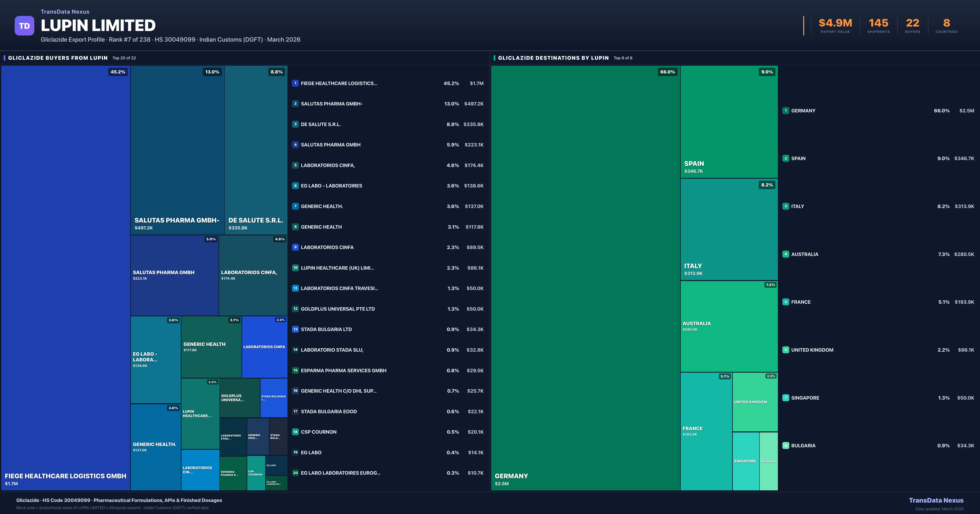The height and width of the screenshot is (514, 980).
Task: Click the TransData Nexus branding link
Action: (x=65, y=11)
